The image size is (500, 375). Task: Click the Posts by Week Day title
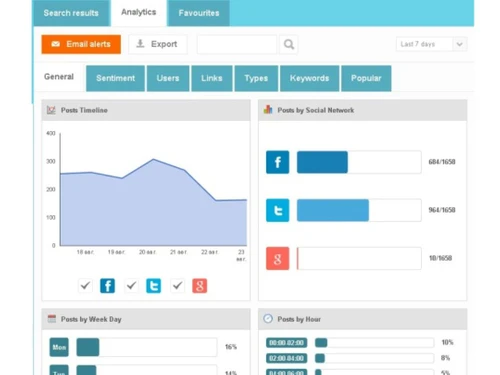(x=91, y=319)
